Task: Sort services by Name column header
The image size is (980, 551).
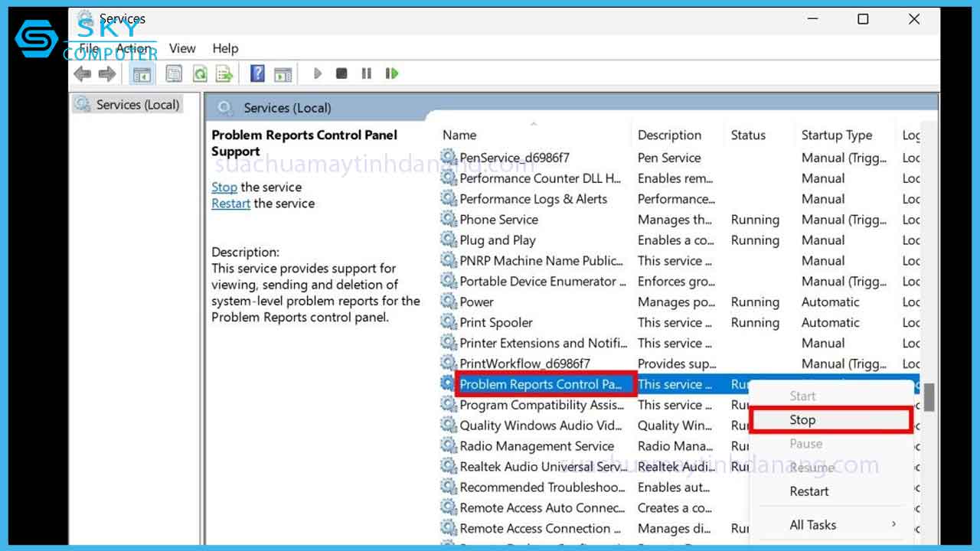Action: [x=459, y=135]
